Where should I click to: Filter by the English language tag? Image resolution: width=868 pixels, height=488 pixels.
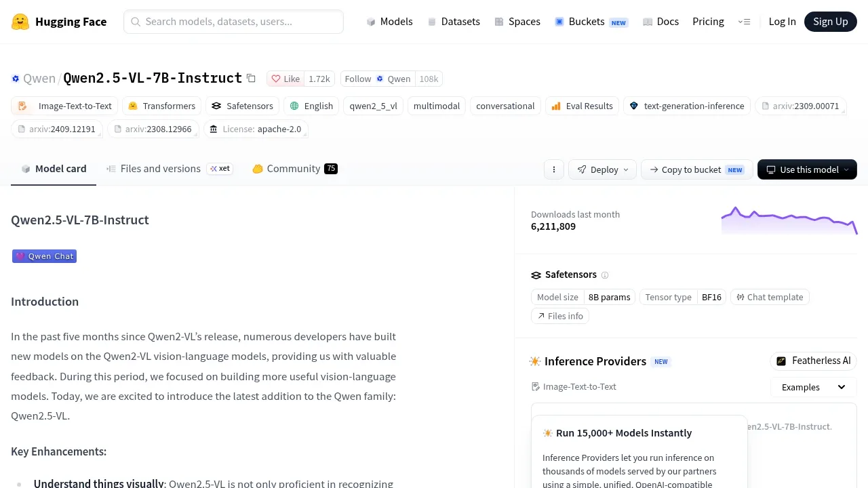tap(311, 106)
